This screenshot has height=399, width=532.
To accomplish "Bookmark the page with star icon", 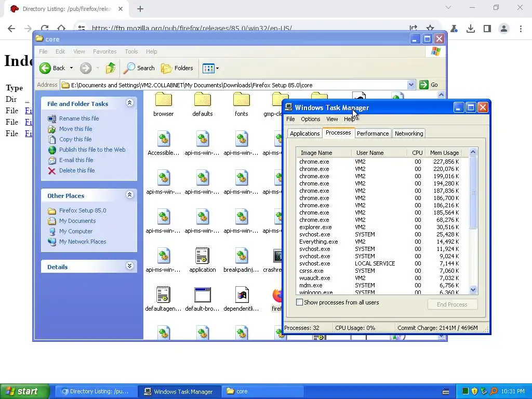I will (x=430, y=29).
